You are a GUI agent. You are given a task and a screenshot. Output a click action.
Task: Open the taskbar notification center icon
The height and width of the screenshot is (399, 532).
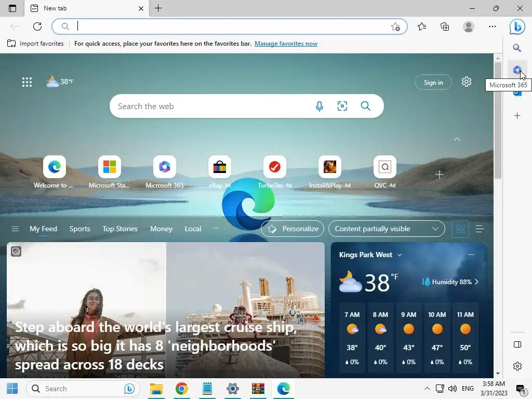(x=520, y=389)
